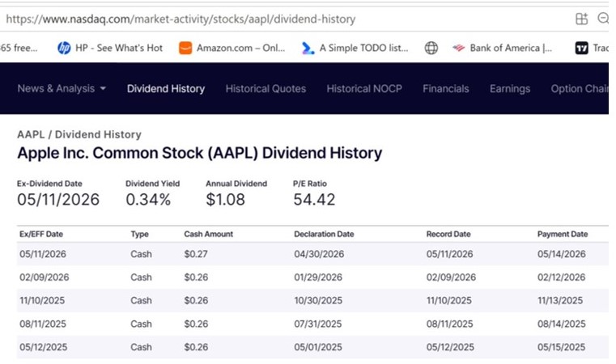The height and width of the screenshot is (364, 616).
Task: Click the Payment Date column header
Action: pos(563,234)
